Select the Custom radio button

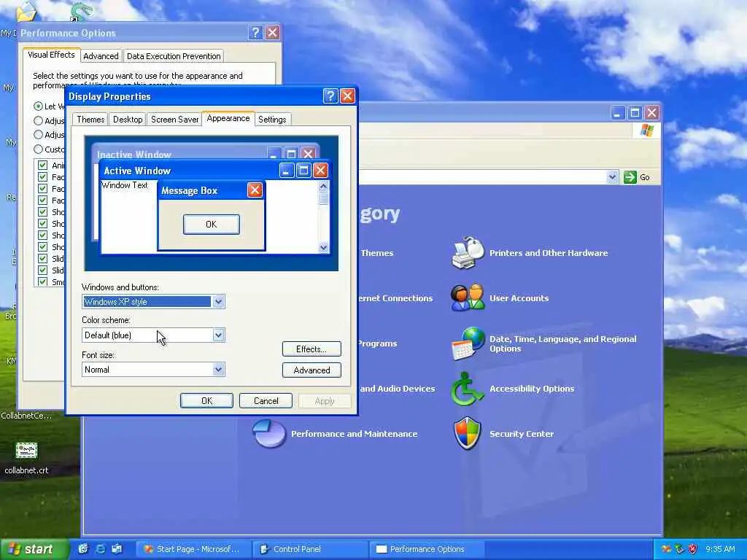click(38, 149)
